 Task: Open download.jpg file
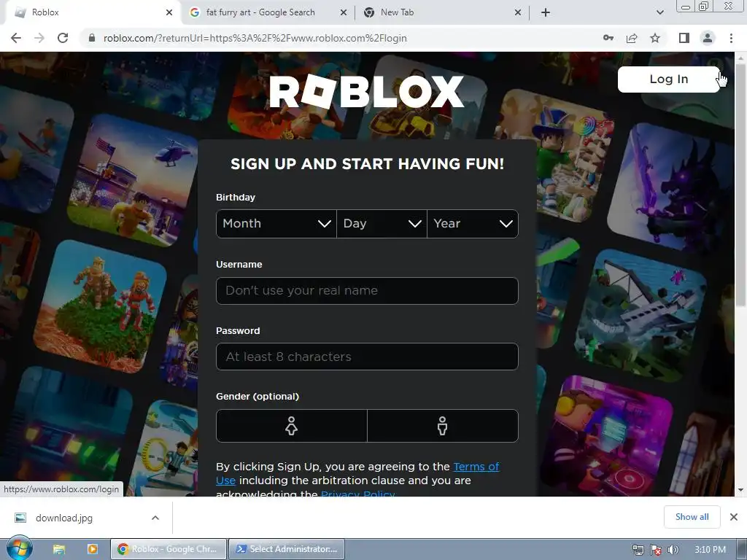(64, 518)
